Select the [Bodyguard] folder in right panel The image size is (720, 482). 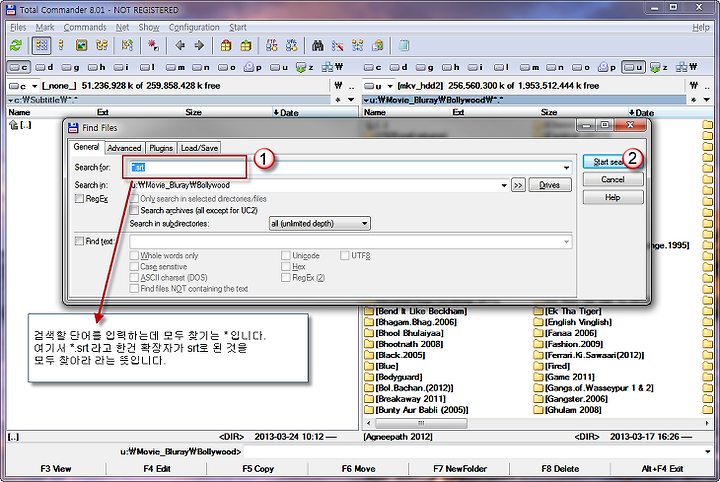[x=399, y=377]
